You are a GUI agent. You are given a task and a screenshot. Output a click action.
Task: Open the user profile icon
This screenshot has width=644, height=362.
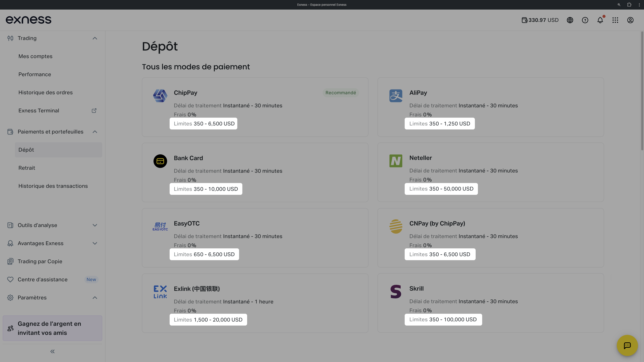tap(630, 20)
